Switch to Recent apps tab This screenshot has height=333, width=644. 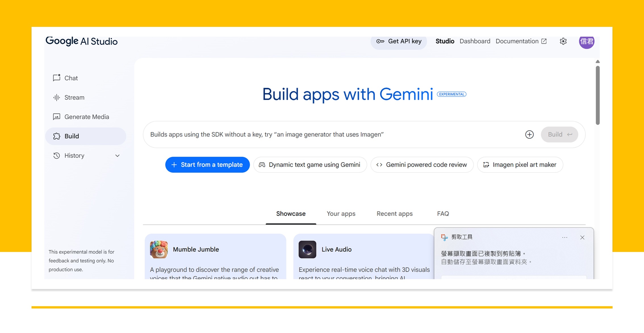(394, 214)
